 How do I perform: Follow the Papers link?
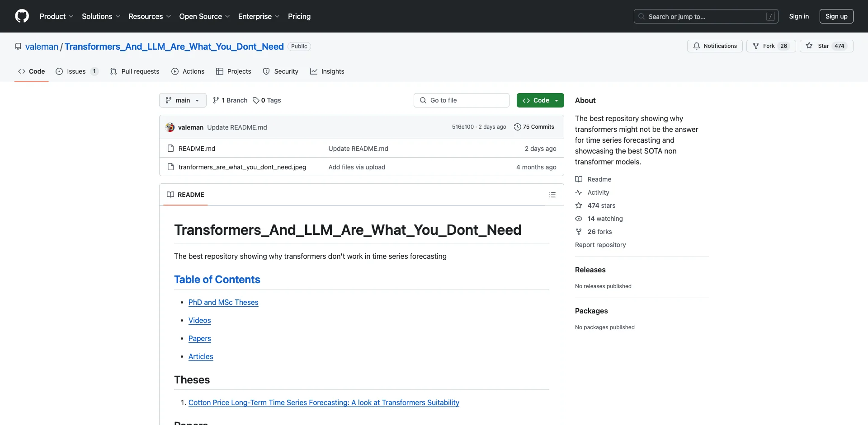click(x=199, y=338)
